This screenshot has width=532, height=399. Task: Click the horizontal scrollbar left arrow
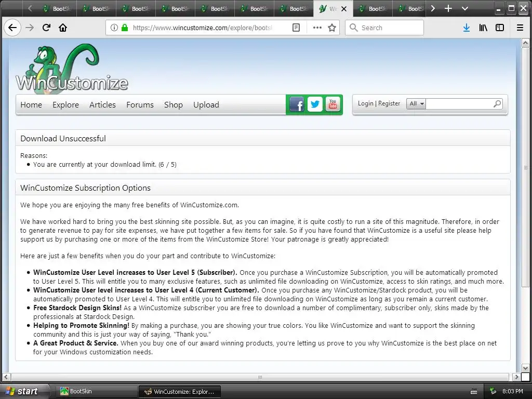(x=6, y=377)
